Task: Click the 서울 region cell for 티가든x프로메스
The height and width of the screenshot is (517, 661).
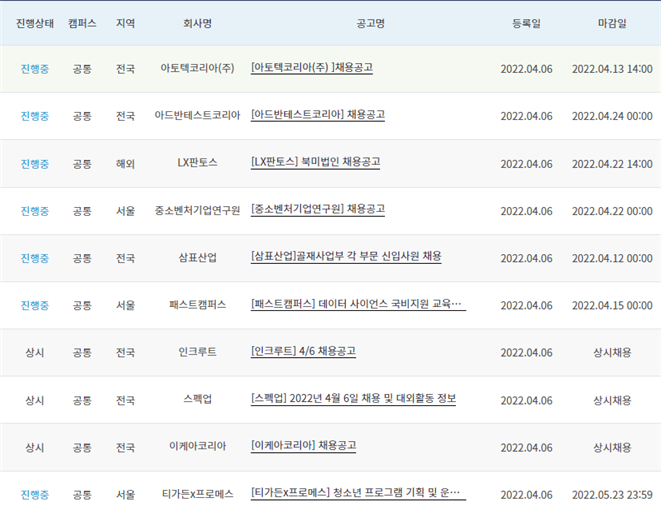Action: (x=126, y=495)
